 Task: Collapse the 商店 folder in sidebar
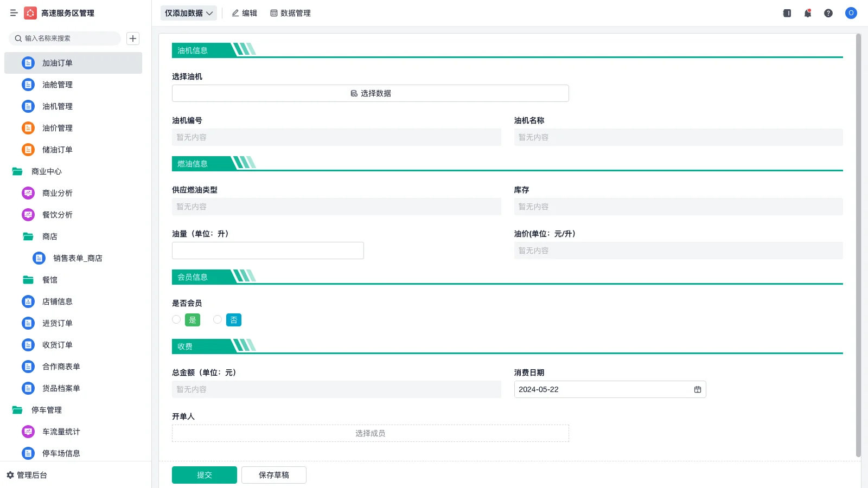pos(28,236)
